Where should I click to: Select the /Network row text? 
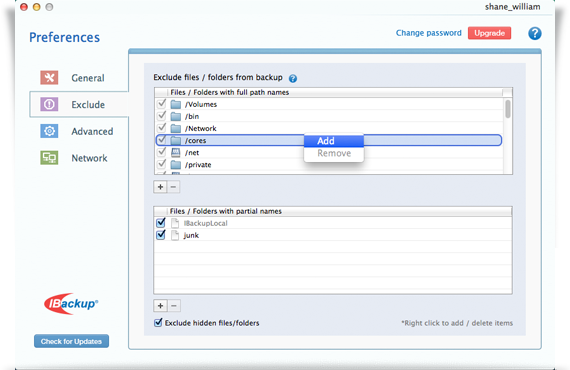[x=200, y=128]
